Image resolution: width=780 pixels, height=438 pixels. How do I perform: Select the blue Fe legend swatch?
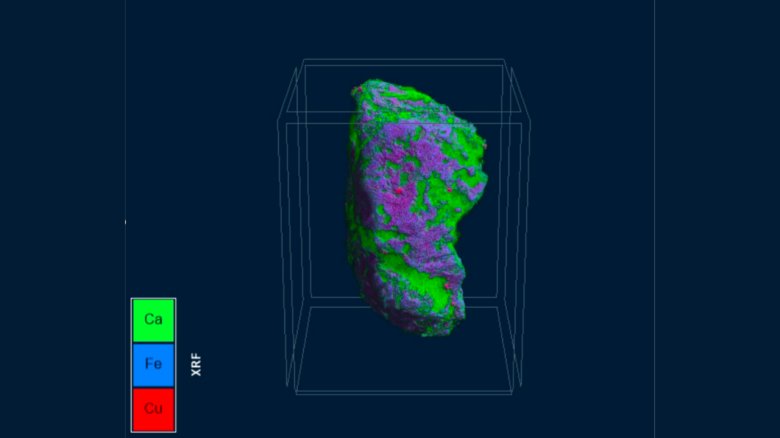[153, 364]
